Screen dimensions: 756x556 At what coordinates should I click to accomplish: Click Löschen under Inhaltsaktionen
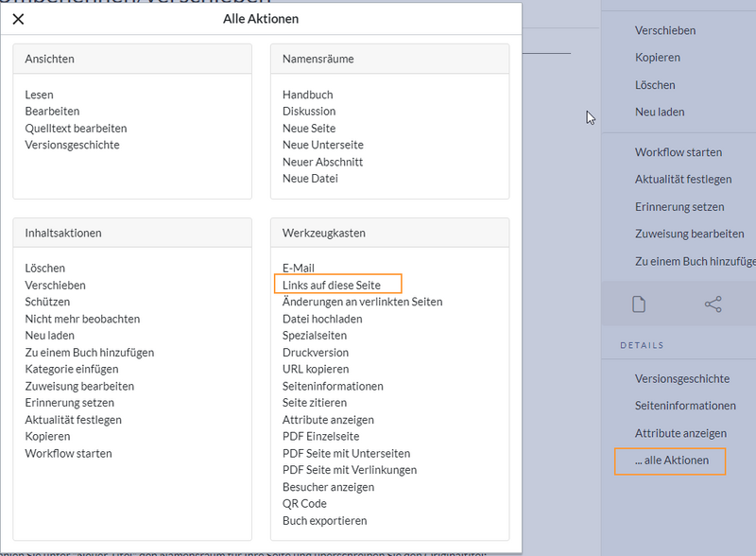coord(44,268)
